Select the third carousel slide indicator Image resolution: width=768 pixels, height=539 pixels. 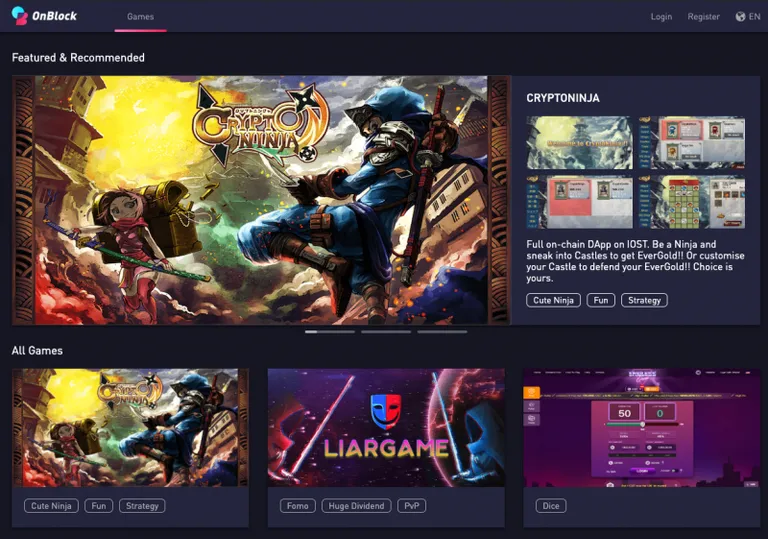pos(442,332)
